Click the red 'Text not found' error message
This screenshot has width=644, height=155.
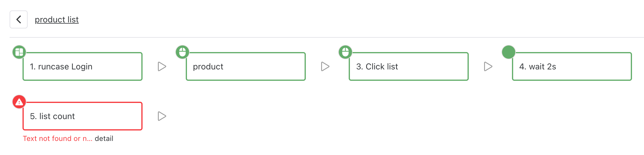(x=57, y=139)
